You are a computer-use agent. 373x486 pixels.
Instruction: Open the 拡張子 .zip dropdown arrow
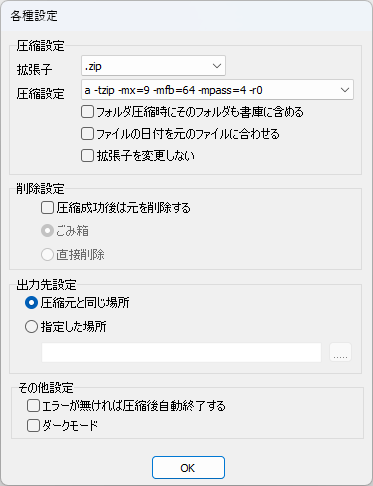217,66
